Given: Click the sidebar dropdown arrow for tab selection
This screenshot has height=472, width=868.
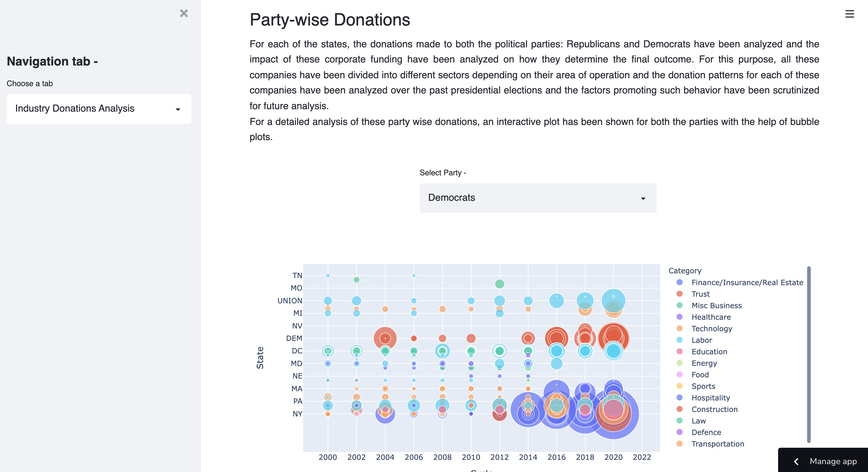Looking at the screenshot, I should [178, 109].
